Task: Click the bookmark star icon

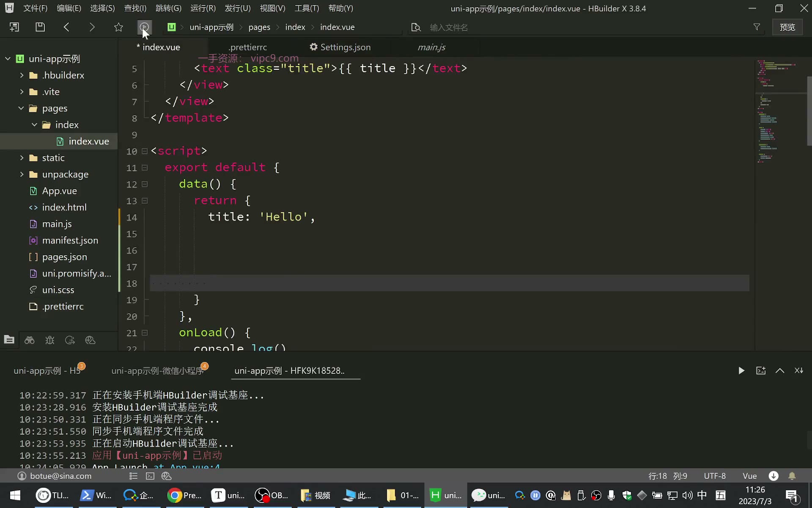Action: 118,27
